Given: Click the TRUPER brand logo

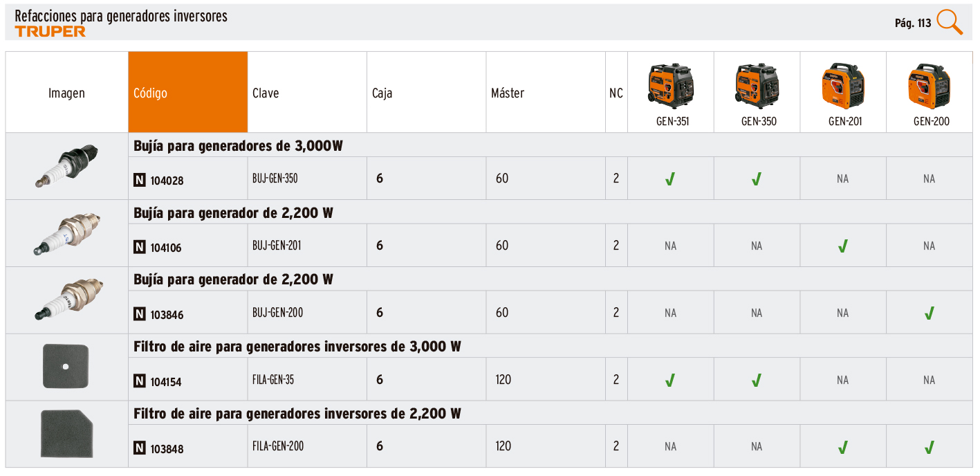Looking at the screenshot, I should 50,31.
